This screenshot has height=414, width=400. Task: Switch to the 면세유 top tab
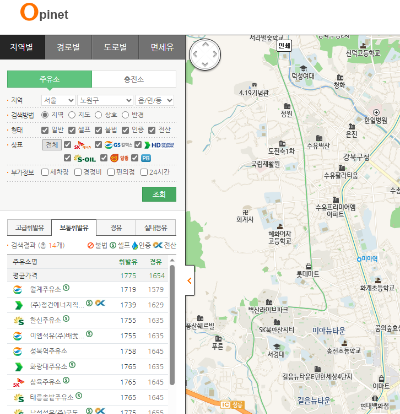162,47
